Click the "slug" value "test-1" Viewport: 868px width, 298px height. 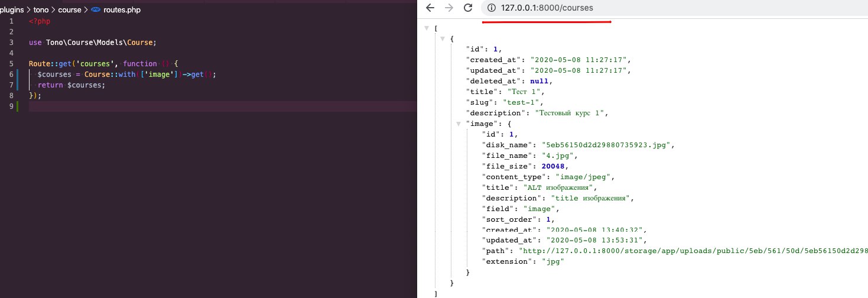521,102
